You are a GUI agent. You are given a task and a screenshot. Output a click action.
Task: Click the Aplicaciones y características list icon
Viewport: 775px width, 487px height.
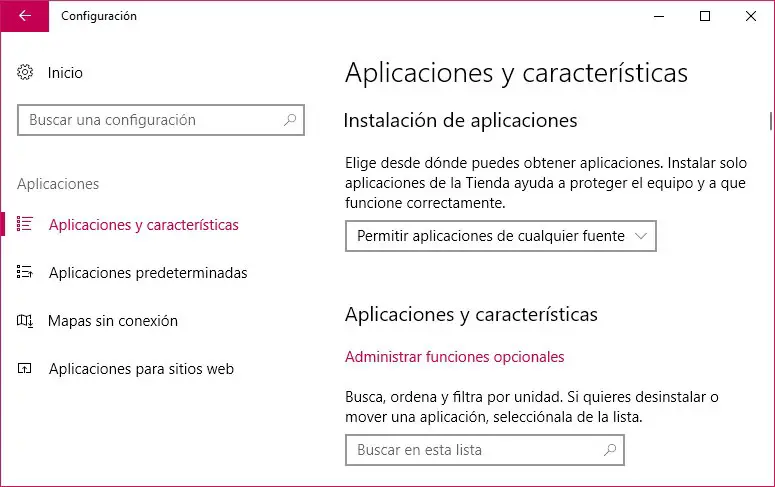tap(26, 225)
